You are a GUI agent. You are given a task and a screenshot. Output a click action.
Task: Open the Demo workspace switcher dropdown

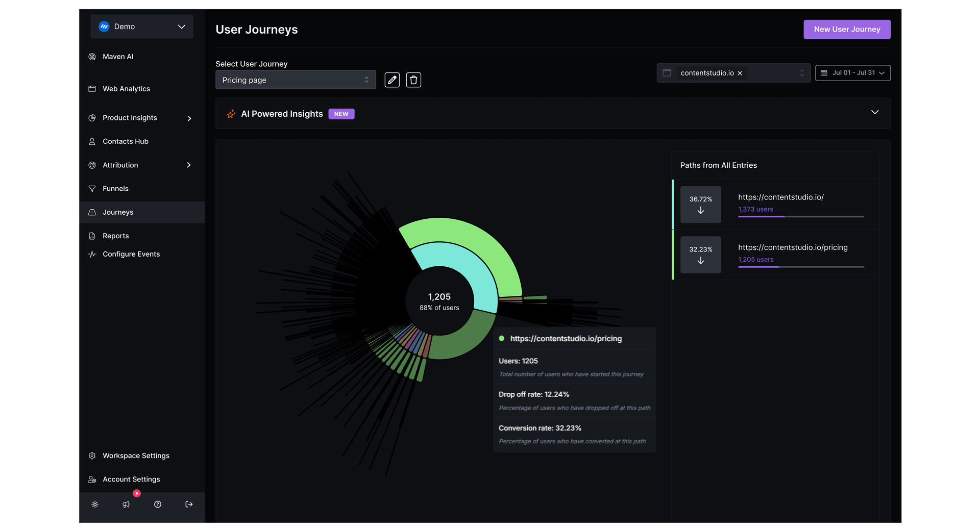coord(141,26)
